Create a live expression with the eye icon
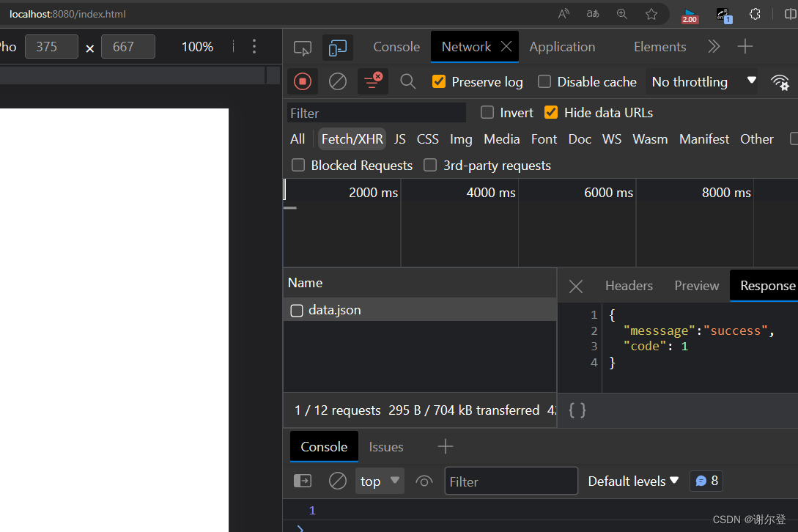 (x=424, y=481)
